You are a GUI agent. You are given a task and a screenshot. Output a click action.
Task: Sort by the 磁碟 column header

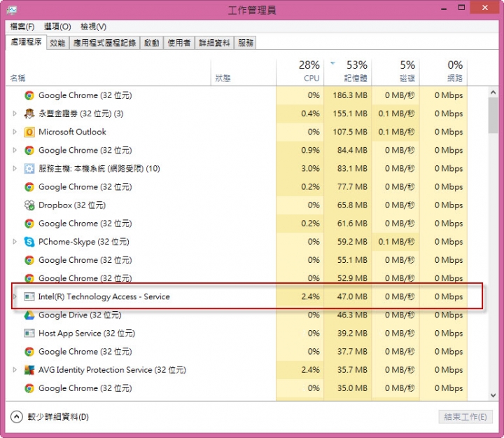click(x=395, y=72)
